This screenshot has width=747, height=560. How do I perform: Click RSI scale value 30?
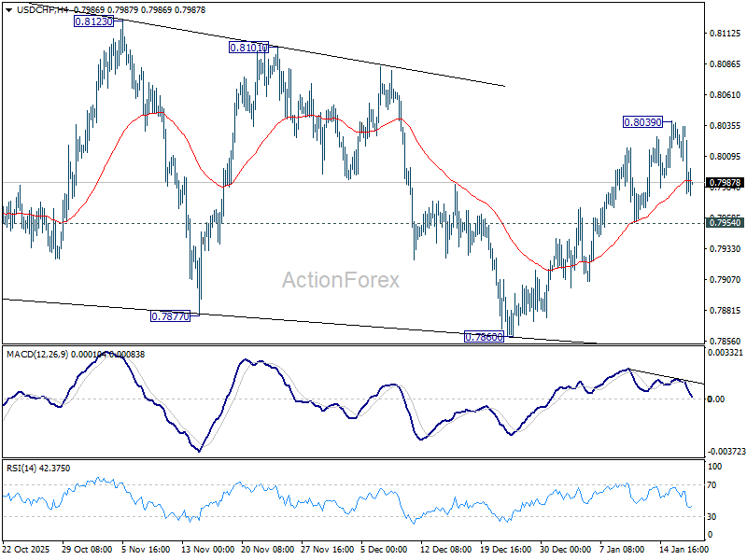click(712, 517)
